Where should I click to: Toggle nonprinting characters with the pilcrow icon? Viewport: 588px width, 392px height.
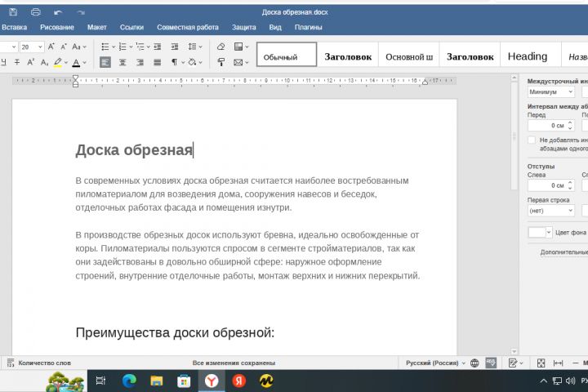point(175,62)
